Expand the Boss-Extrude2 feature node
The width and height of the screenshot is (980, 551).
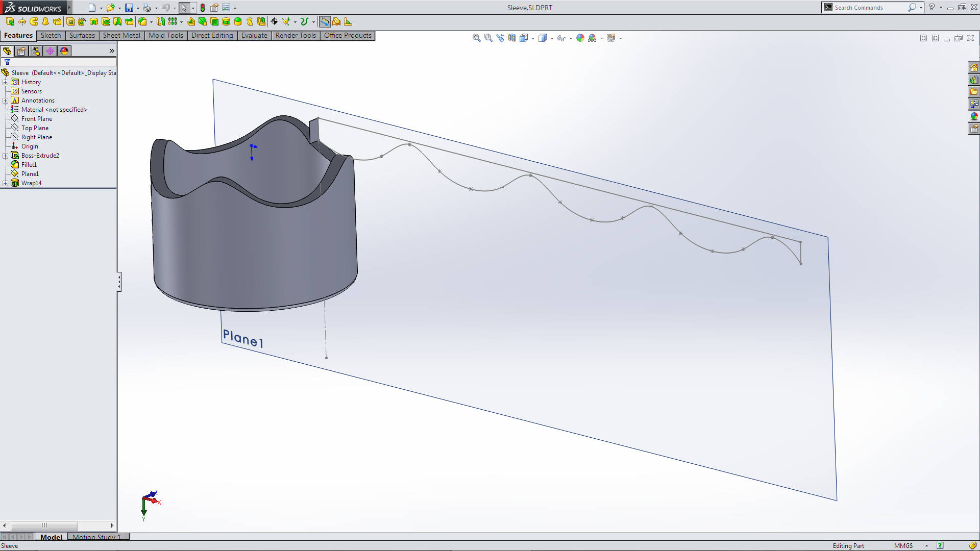(5, 156)
